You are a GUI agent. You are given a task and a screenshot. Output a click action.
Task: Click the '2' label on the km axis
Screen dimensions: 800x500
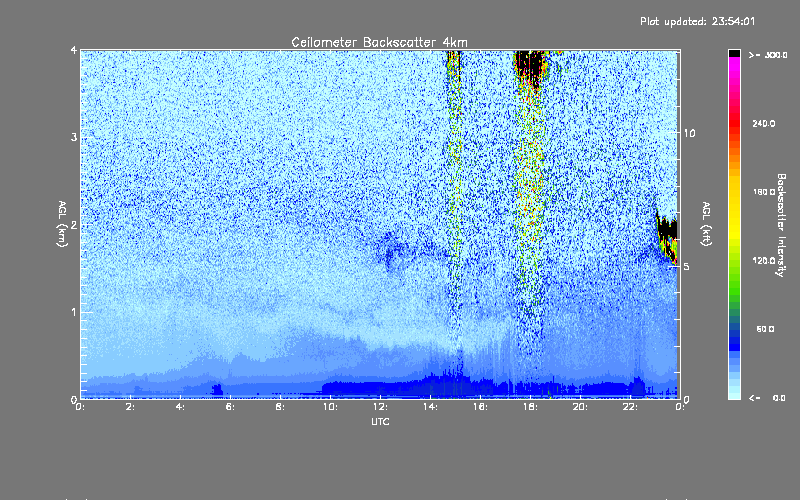point(74,224)
